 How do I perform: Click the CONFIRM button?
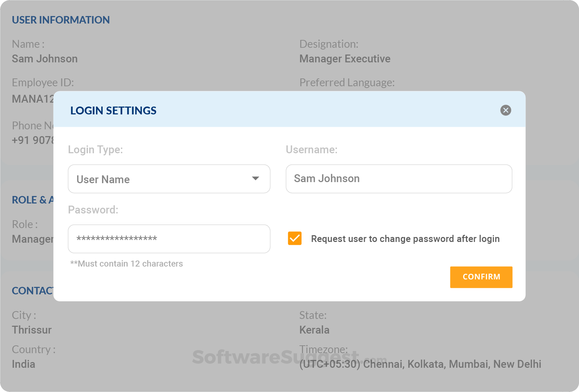(x=481, y=277)
